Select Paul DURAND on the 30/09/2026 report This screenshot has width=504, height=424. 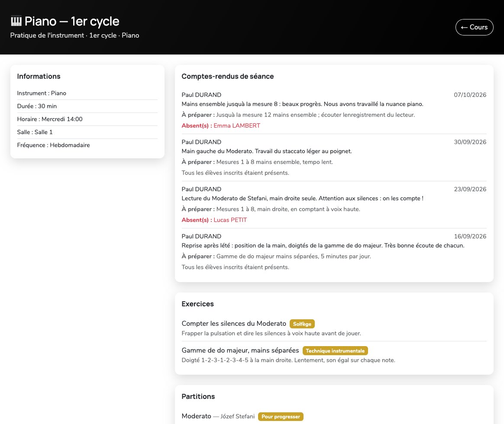click(201, 142)
